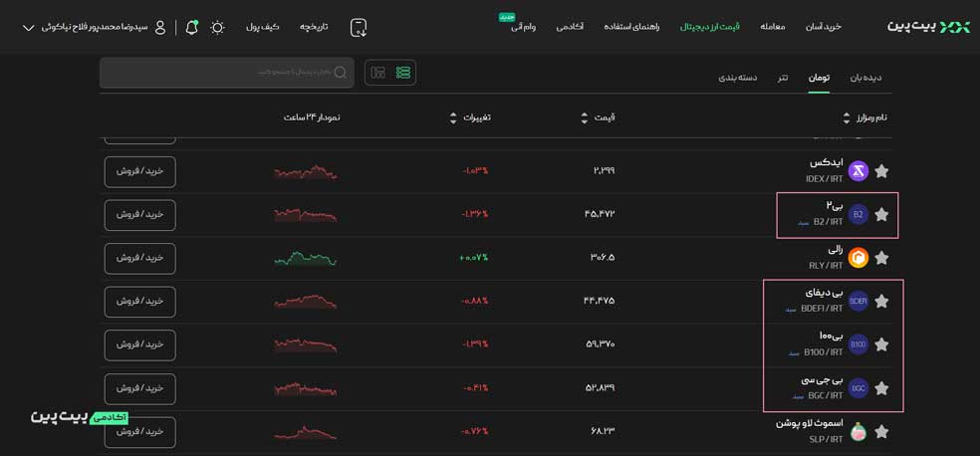
Task: Click the B100 coin logo
Action: (x=858, y=344)
